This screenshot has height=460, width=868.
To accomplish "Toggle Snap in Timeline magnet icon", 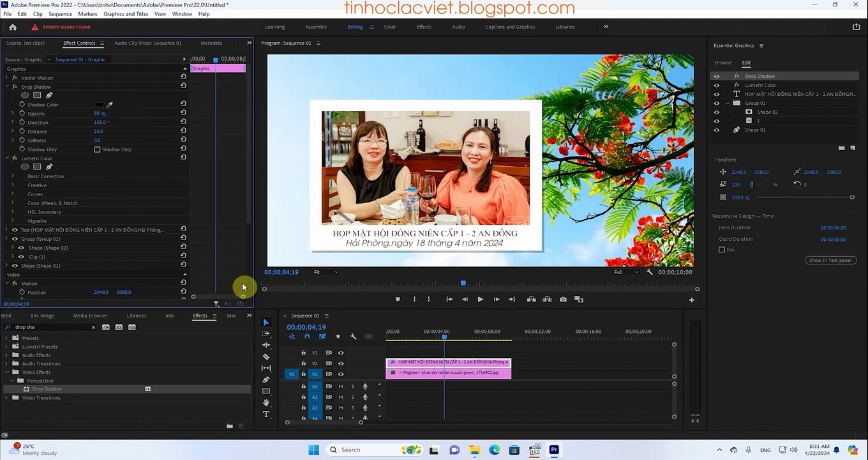I will (307, 337).
